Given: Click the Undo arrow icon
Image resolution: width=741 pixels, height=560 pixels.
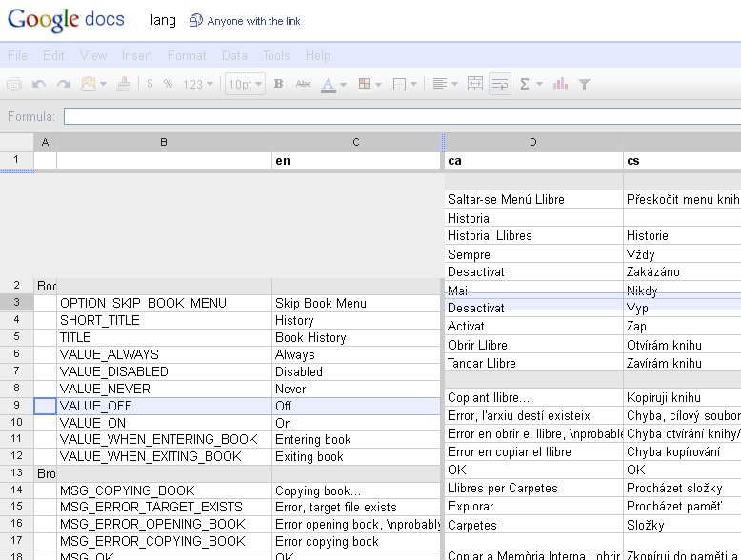Looking at the screenshot, I should tap(39, 84).
